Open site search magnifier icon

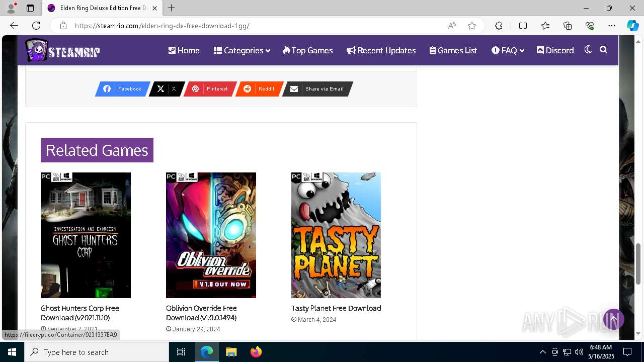(x=604, y=50)
